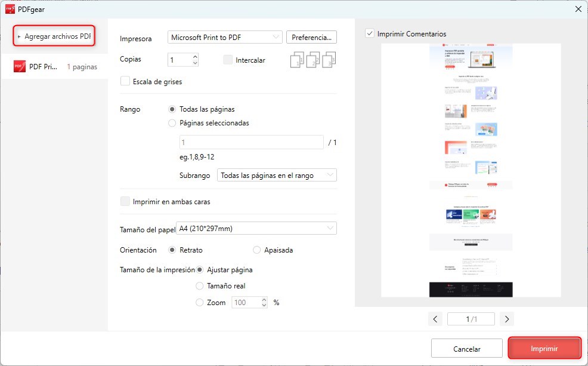Click Agregar archivos PDF
The height and width of the screenshot is (366, 588).
57,36
